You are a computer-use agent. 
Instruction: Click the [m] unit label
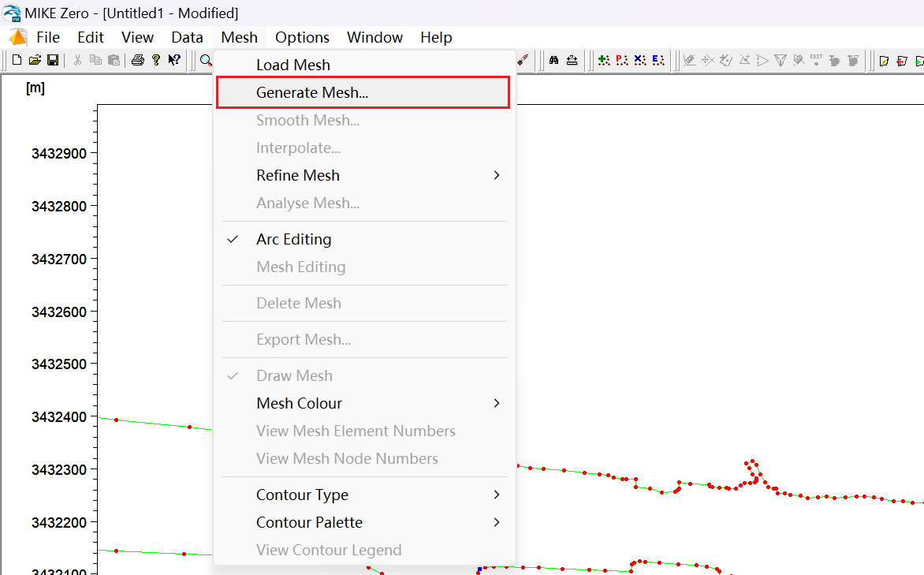[35, 88]
